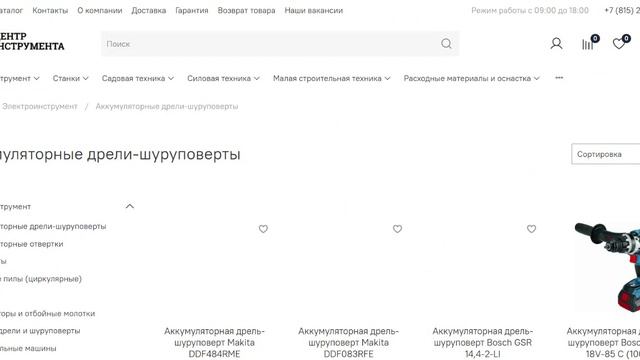Show more categories via three-dots icon

coord(559,78)
